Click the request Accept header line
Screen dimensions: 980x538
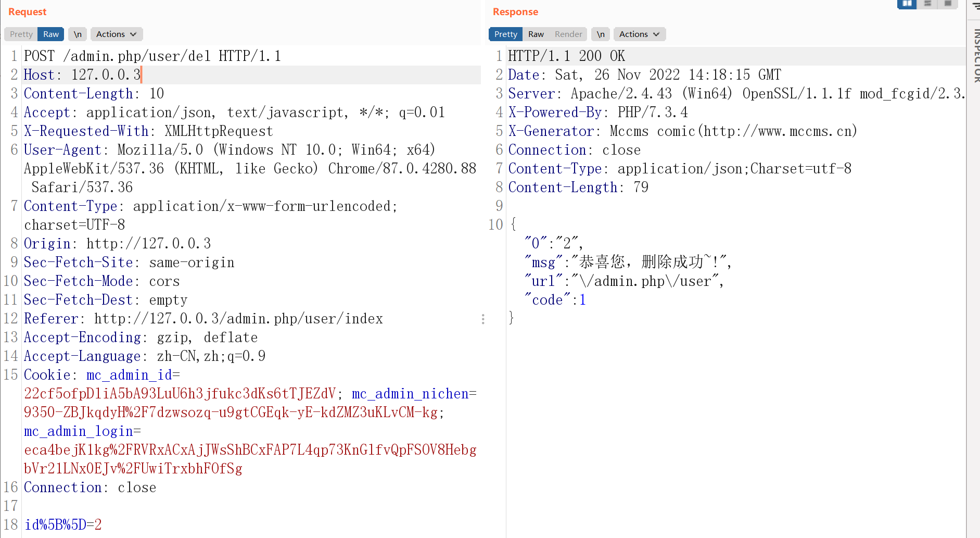coord(234,112)
